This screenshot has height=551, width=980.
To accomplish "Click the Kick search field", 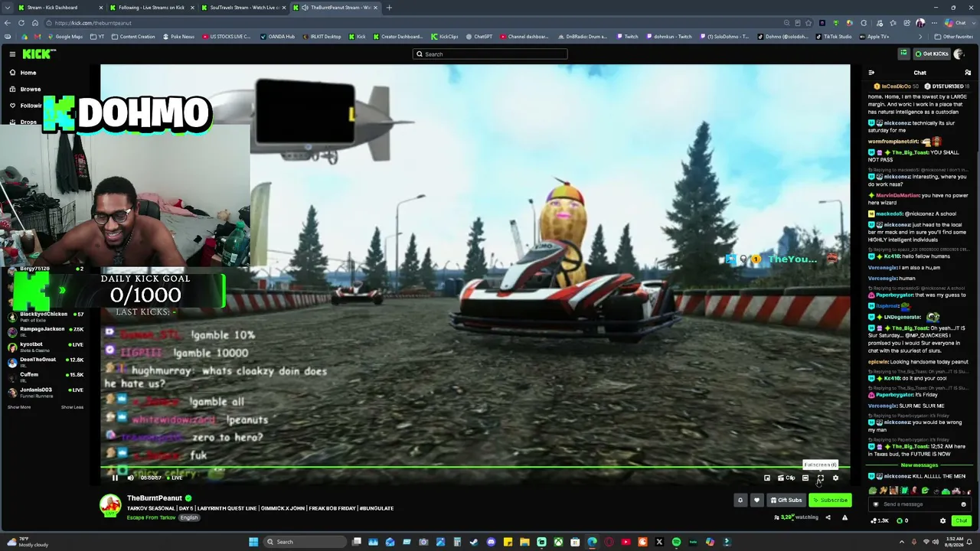I will (x=490, y=54).
